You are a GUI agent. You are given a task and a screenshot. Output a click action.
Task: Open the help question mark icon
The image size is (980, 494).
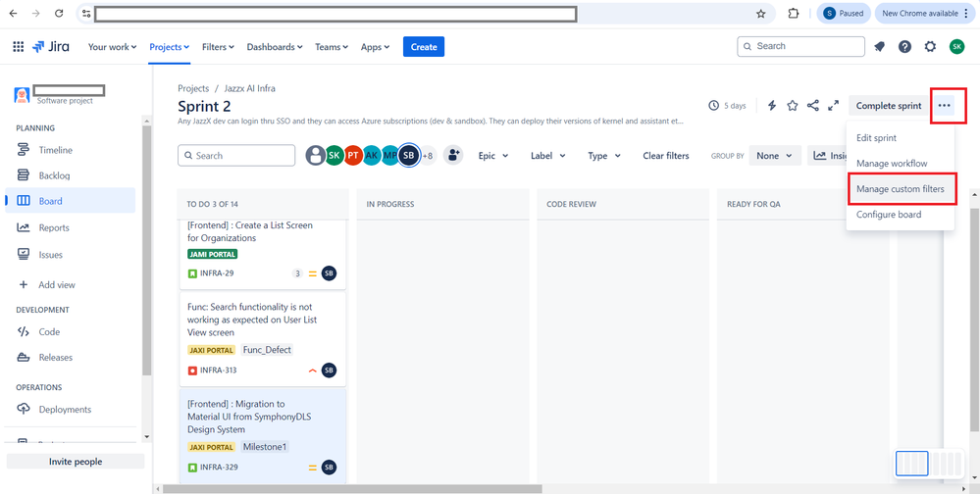pos(905,47)
